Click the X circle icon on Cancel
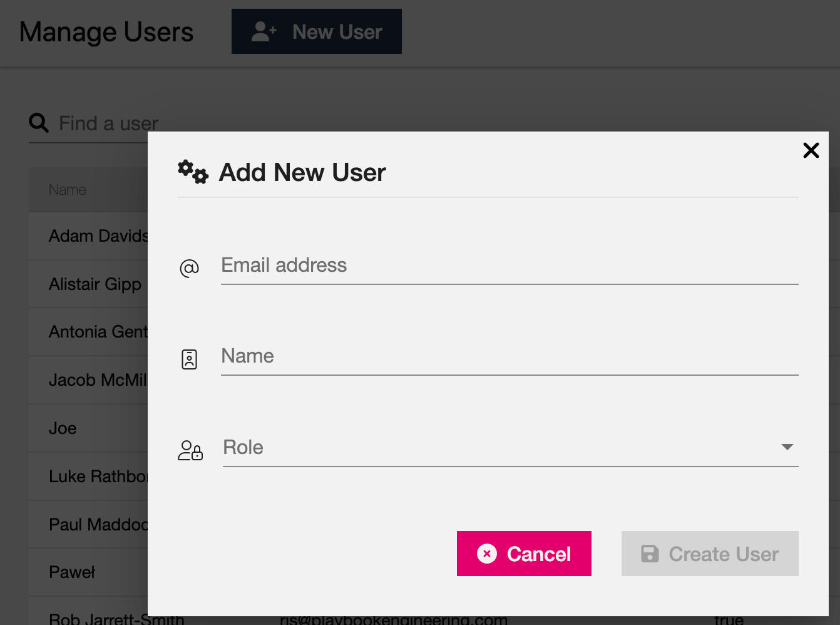Screen dimensions: 840x625 coord(487,554)
